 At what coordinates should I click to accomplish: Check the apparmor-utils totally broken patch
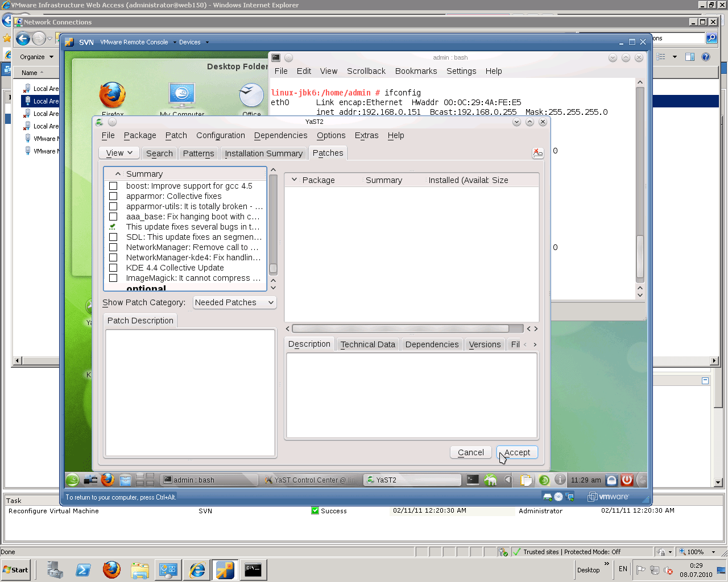(113, 206)
